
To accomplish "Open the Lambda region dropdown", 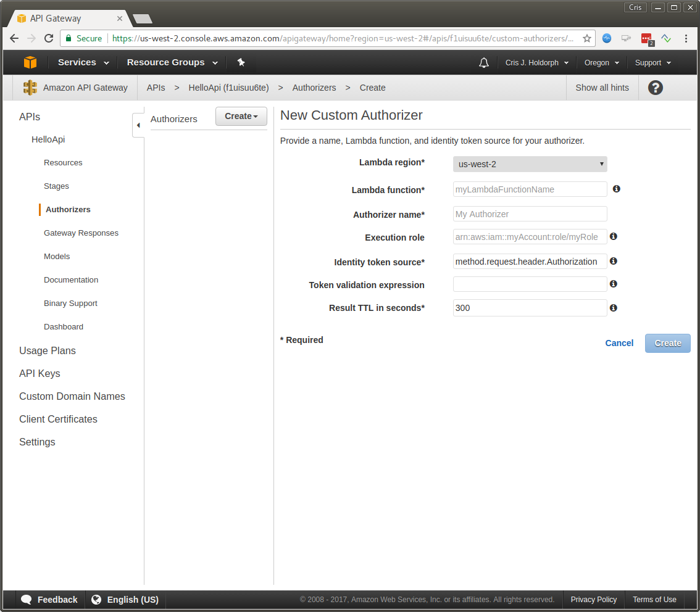I will click(x=530, y=164).
